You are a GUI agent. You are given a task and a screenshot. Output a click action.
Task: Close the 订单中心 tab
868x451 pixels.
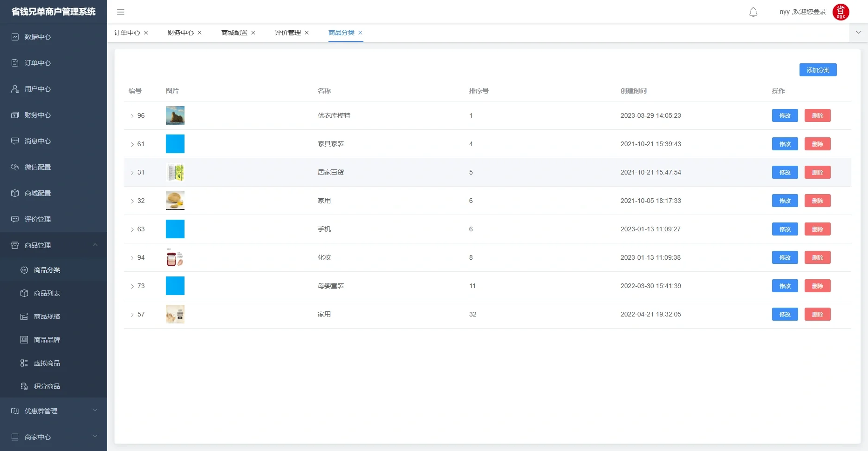tap(146, 33)
